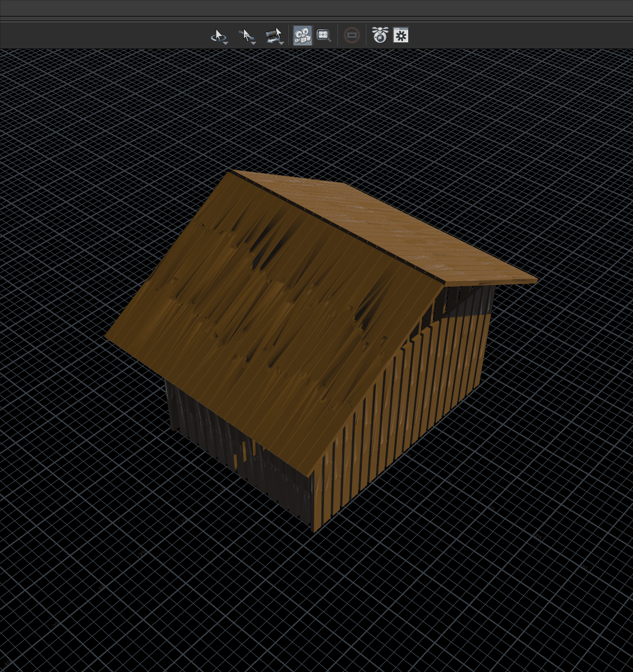The width and height of the screenshot is (633, 672).
Task: Choose the rotate-arrows cursor tool
Action: (247, 36)
